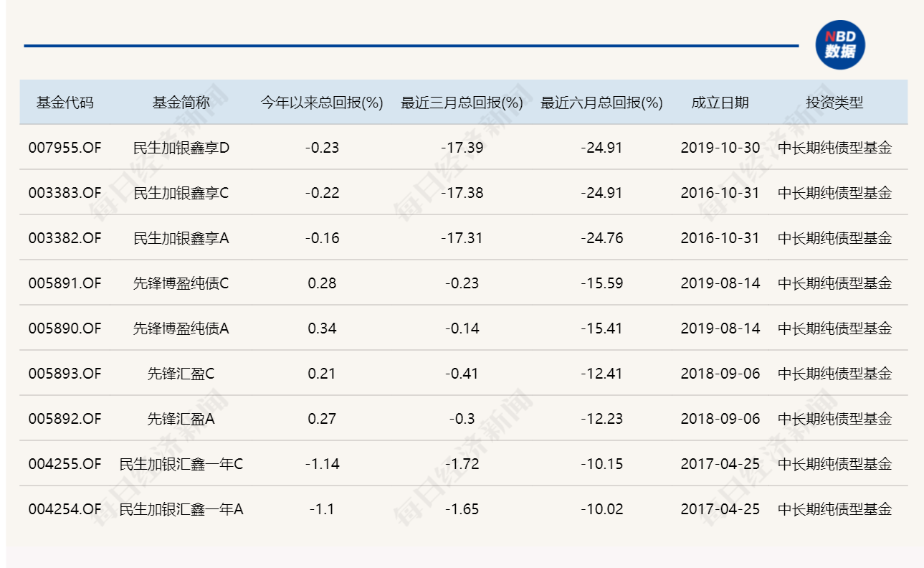Click the inception date 2019-10-30

coord(720,148)
